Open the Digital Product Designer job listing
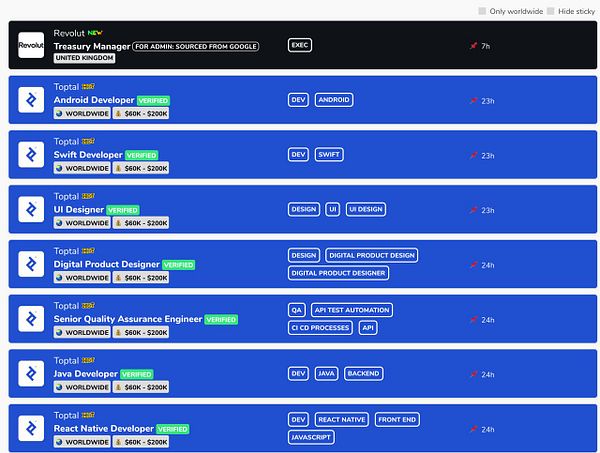This screenshot has width=600, height=453. coord(106,264)
